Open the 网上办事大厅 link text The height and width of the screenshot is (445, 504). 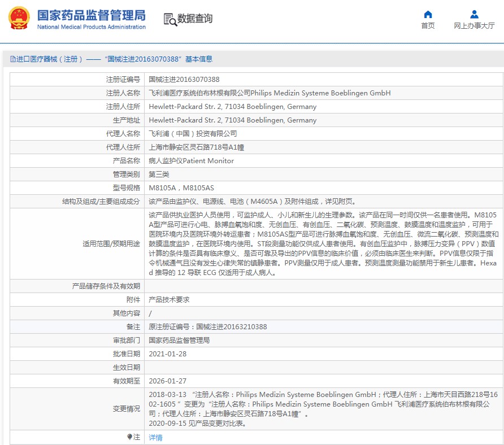pos(474,26)
